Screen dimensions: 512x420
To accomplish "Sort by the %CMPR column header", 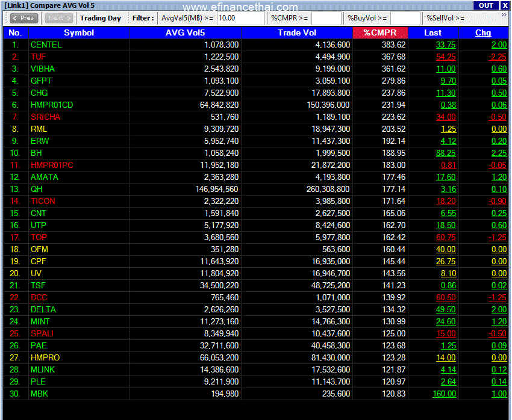I will [380, 33].
